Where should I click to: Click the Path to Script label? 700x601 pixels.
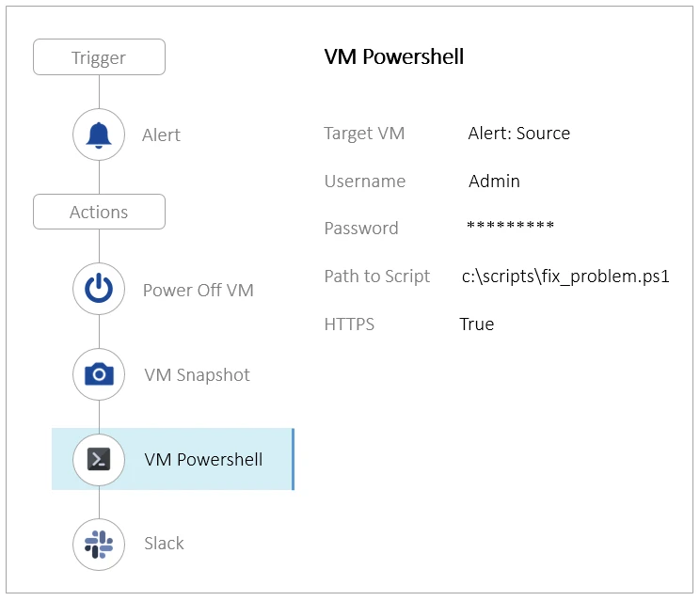376,277
